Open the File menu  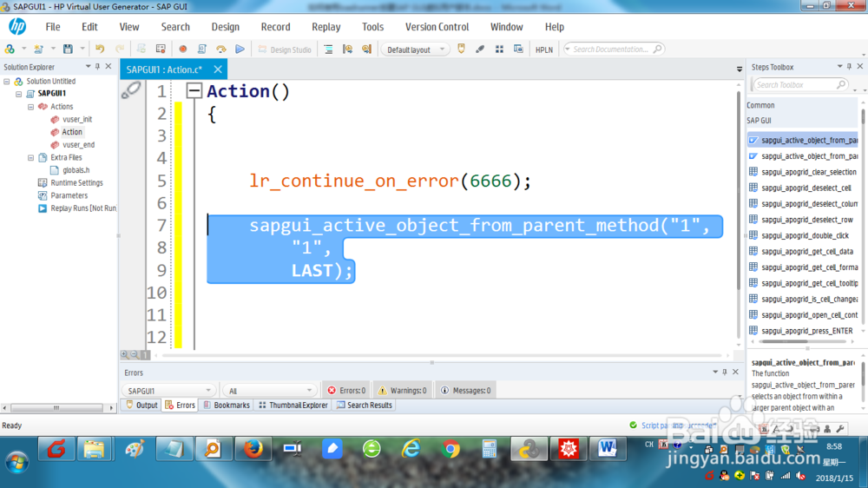[53, 27]
